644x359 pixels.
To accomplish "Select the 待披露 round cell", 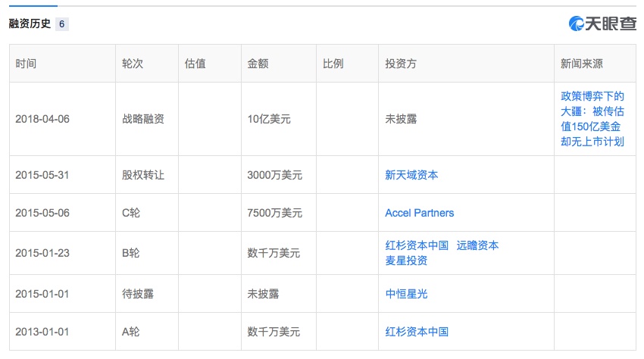I will 138,294.
